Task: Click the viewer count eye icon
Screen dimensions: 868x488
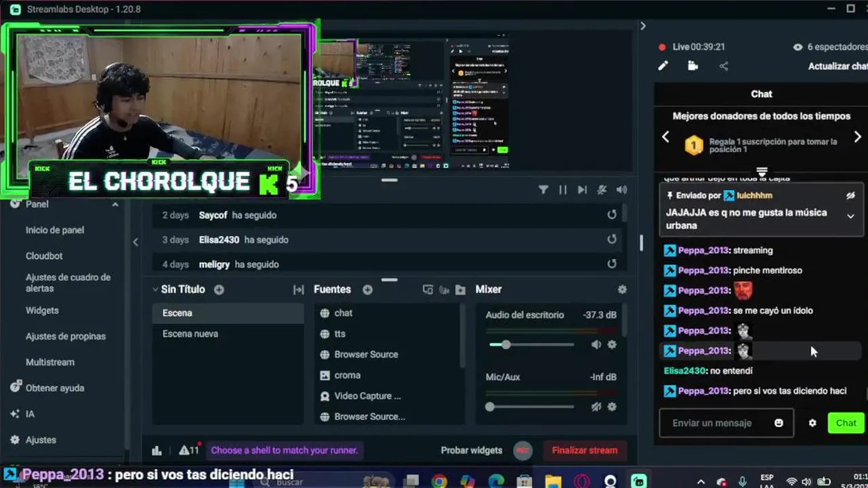Action: tap(798, 47)
